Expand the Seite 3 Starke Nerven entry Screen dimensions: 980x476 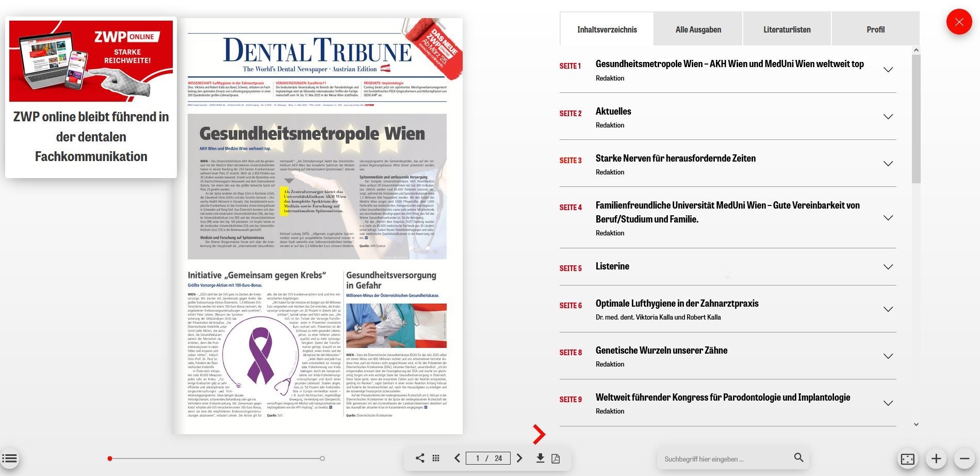(888, 164)
